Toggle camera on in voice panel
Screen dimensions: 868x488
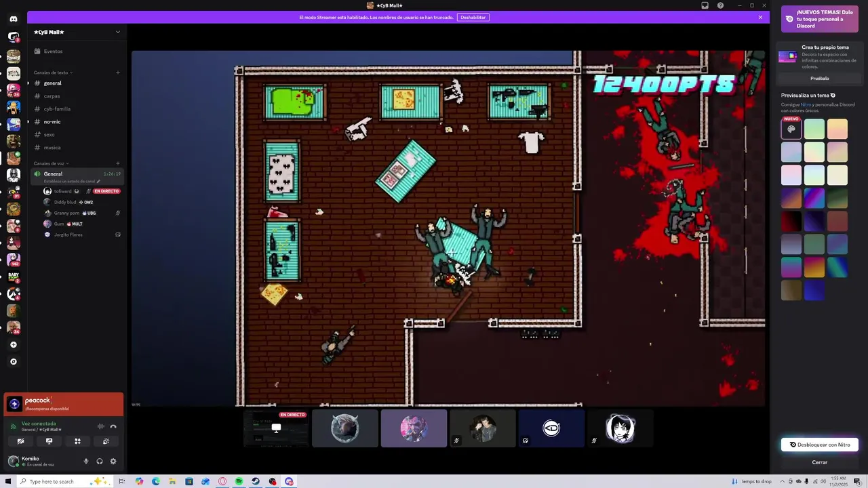click(20, 441)
